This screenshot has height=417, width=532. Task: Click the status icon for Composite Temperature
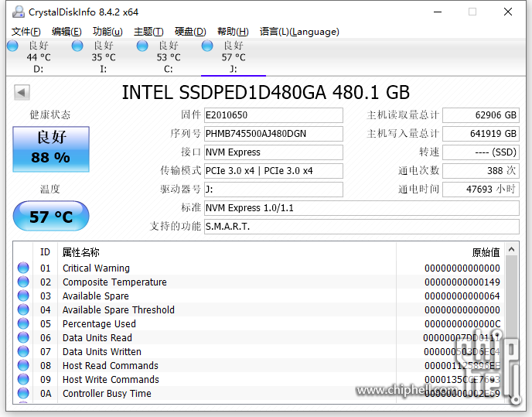tap(23, 282)
